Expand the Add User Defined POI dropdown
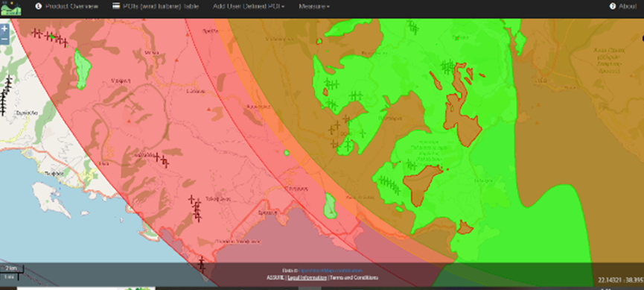 click(249, 7)
